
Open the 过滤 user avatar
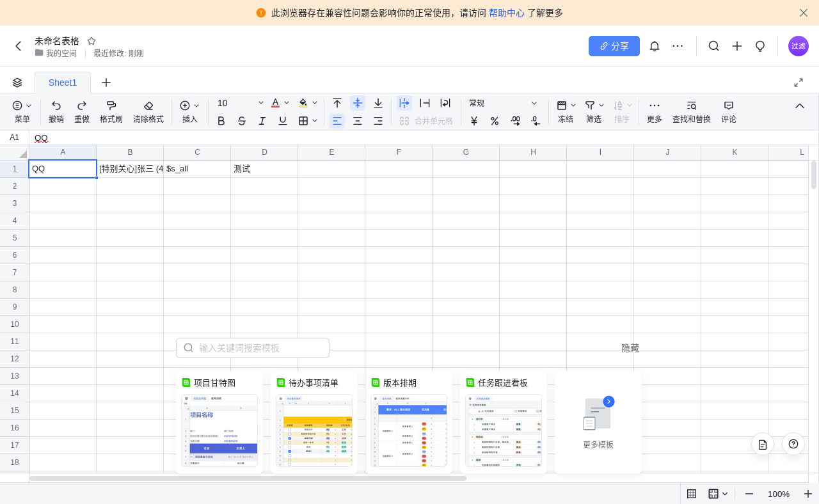pos(799,46)
